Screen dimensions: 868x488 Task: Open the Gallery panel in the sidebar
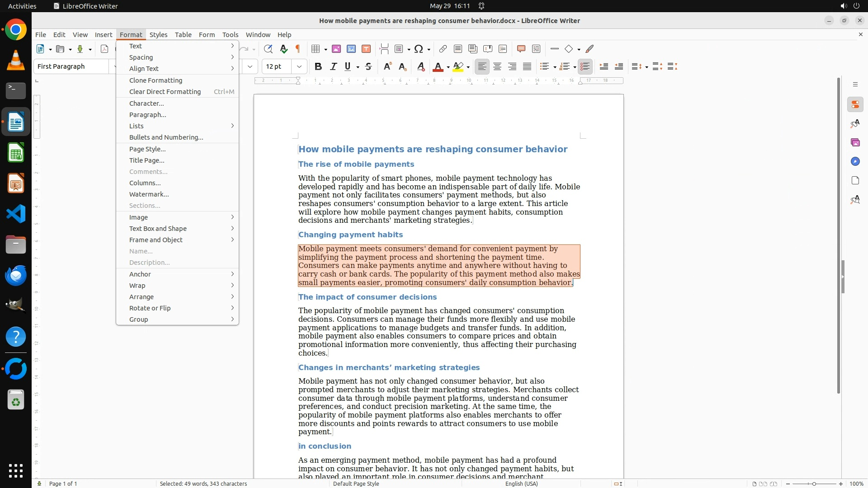(x=855, y=142)
